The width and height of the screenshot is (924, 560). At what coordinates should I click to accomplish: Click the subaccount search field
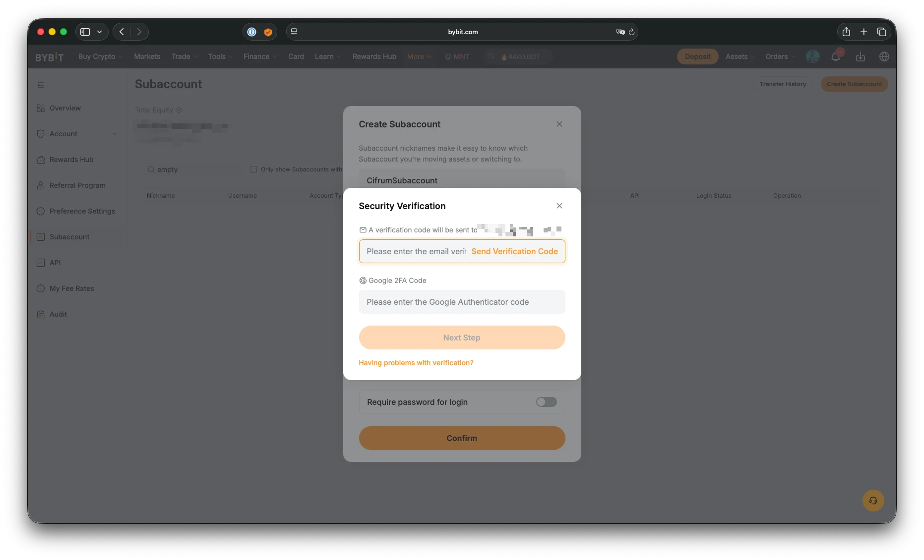click(193, 169)
